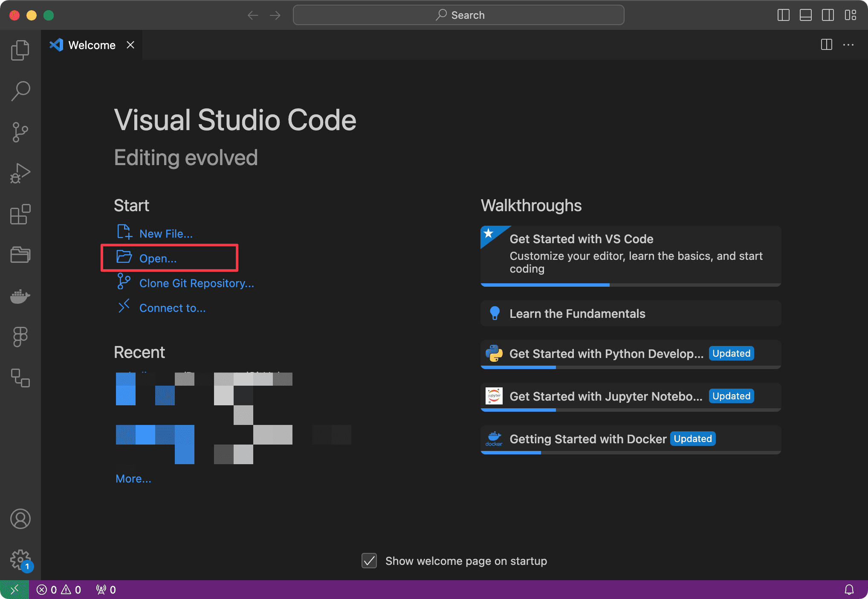Toggle the bottom panel layout button
Viewport: 868px width, 599px height.
[805, 15]
